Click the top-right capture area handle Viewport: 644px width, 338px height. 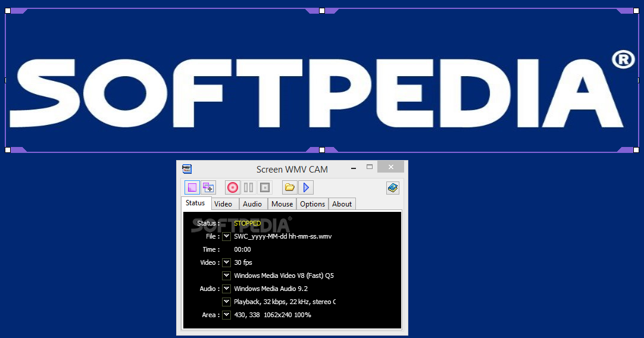tap(636, 11)
